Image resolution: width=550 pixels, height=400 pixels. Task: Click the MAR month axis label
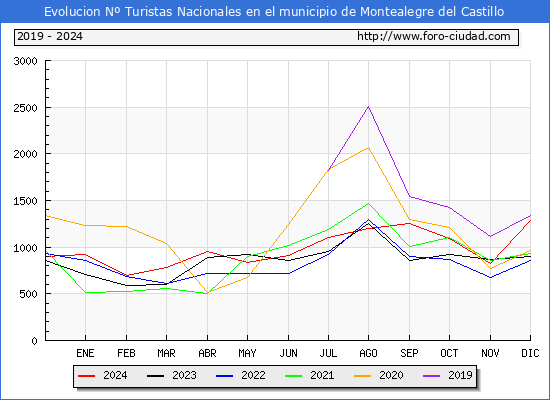tap(167, 353)
